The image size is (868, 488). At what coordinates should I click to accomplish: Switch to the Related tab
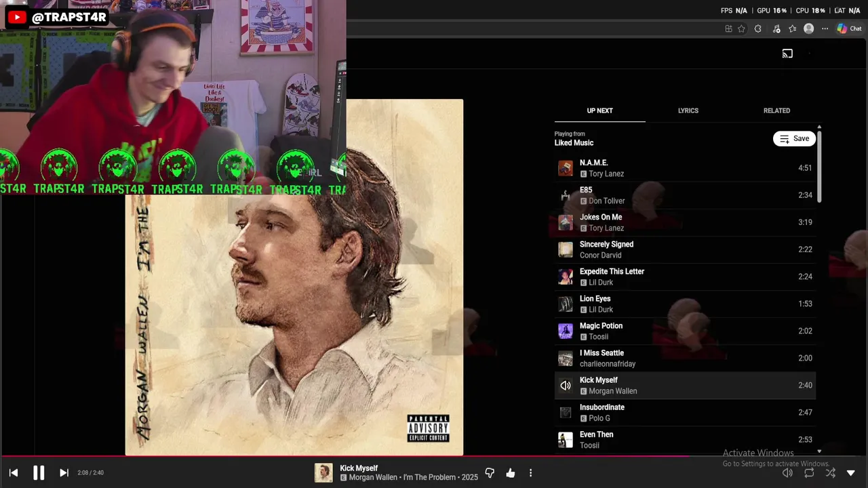click(x=776, y=110)
